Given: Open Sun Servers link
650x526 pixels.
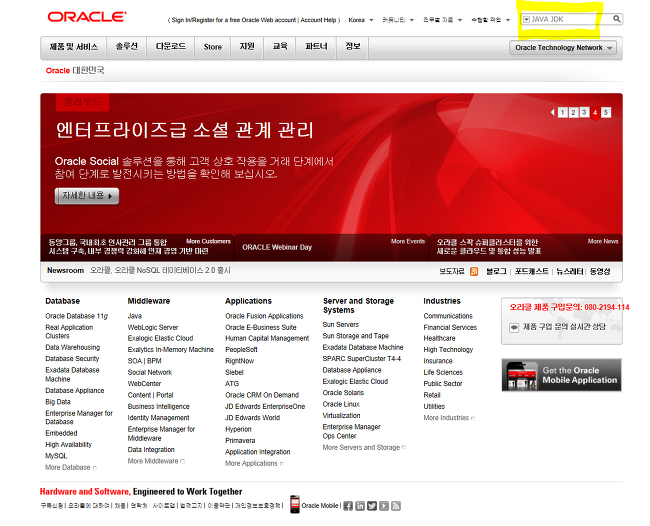Looking at the screenshot, I should point(341,325).
